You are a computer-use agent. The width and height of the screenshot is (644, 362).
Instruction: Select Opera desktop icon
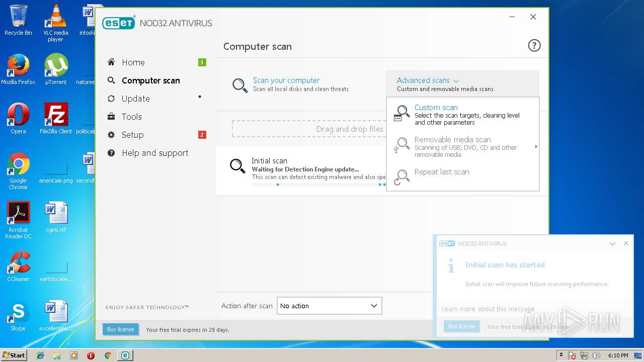[x=18, y=119]
